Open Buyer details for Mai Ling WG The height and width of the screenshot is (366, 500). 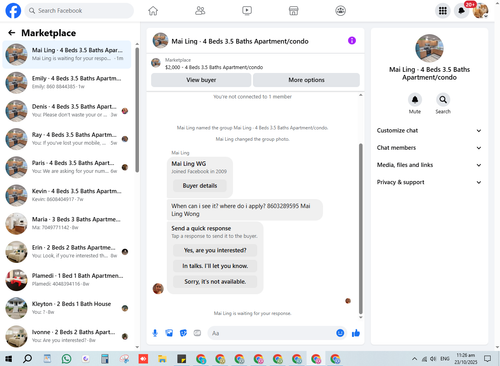tap(200, 186)
